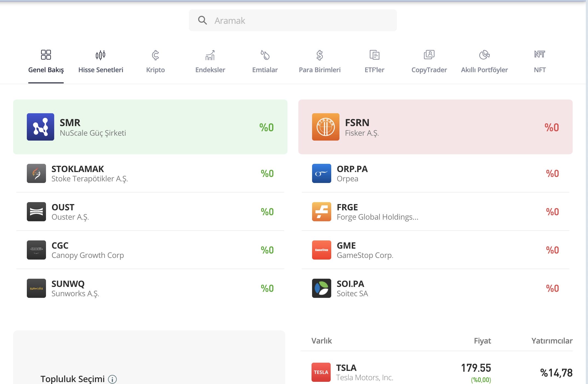Click the Stoke Terapötikler logo

pos(36,173)
